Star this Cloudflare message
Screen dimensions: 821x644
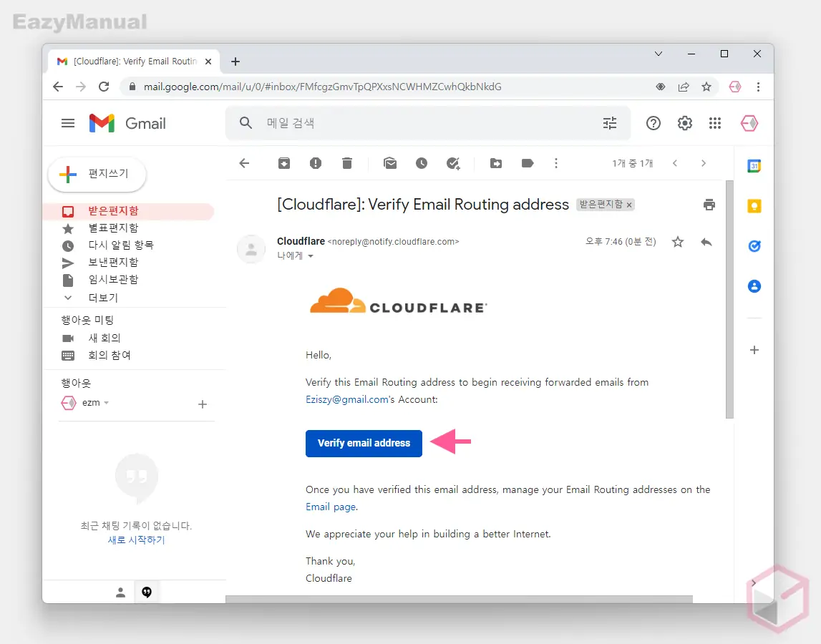point(678,242)
